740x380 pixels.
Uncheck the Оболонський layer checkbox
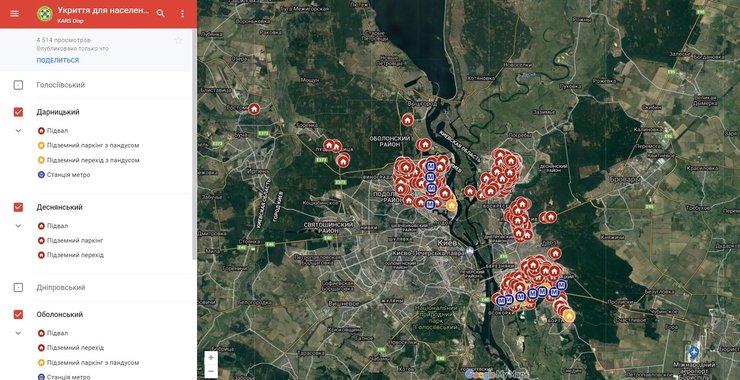(x=18, y=314)
